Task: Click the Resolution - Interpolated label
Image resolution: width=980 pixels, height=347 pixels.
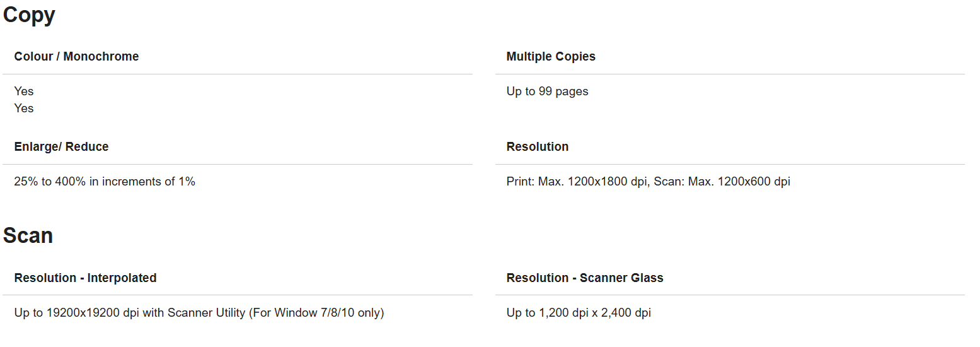Action: click(x=85, y=278)
